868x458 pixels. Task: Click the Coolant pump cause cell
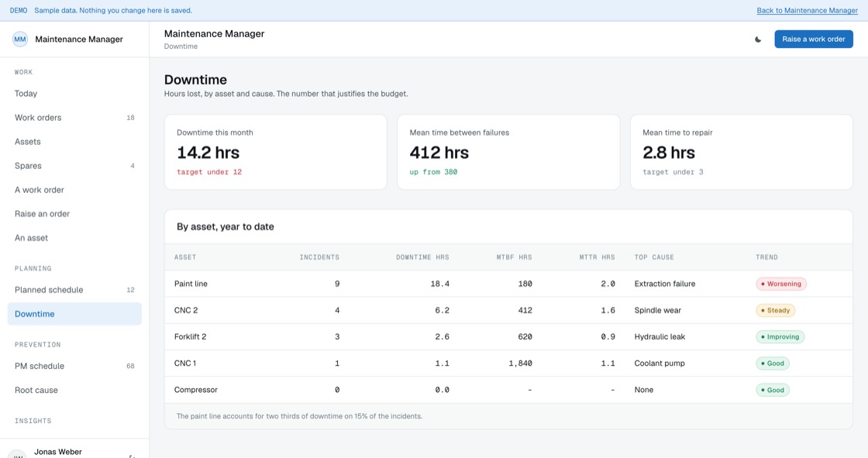pos(660,363)
